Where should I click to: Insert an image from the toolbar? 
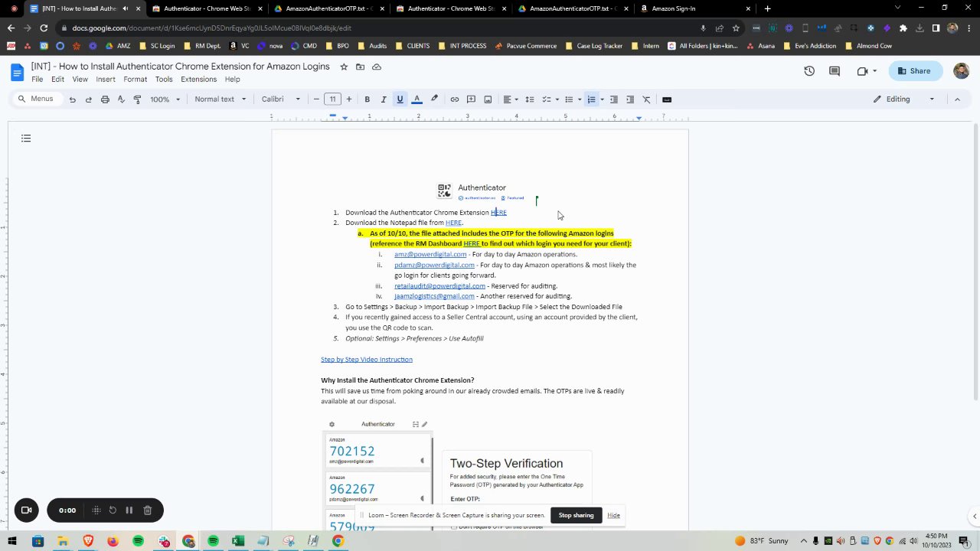tap(488, 99)
